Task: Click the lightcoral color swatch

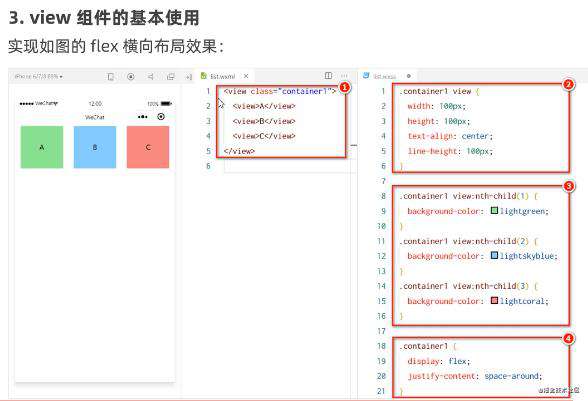Action: click(494, 300)
